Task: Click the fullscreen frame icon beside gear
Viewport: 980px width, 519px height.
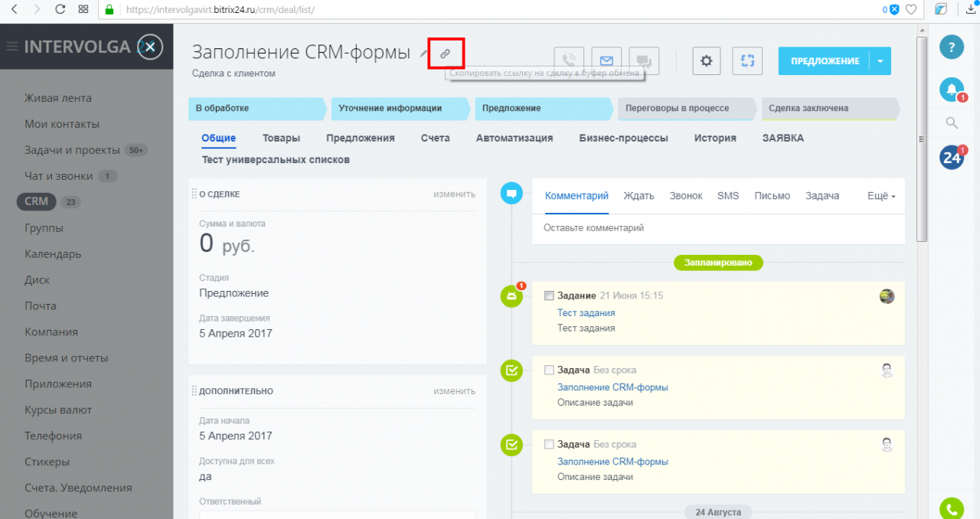Action: (x=747, y=60)
